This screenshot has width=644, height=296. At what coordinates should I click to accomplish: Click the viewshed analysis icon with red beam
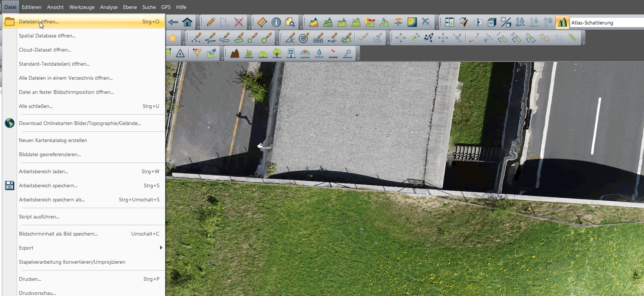(x=370, y=22)
